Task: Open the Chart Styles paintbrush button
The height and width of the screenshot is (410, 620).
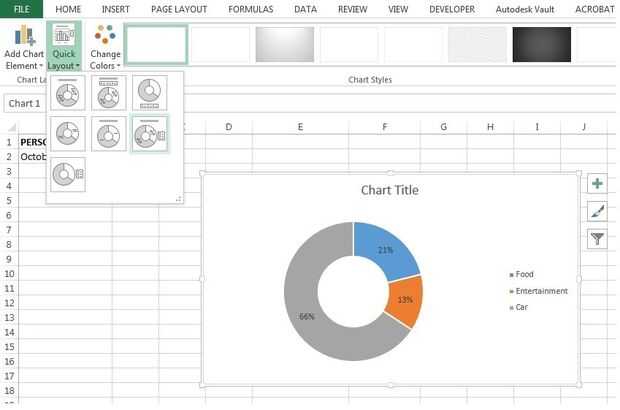Action: 597,211
